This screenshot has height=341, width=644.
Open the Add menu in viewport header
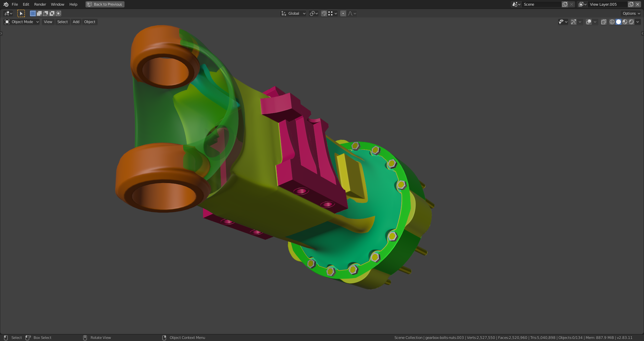[x=76, y=22]
